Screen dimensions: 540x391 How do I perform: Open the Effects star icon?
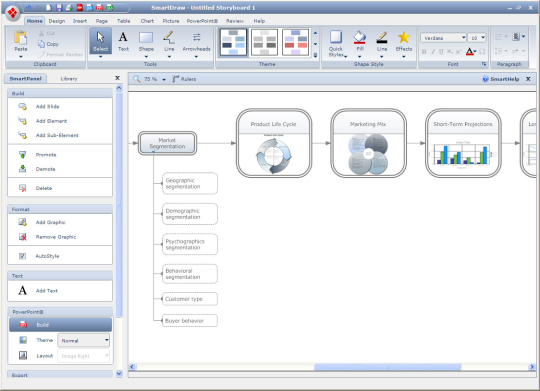click(404, 37)
